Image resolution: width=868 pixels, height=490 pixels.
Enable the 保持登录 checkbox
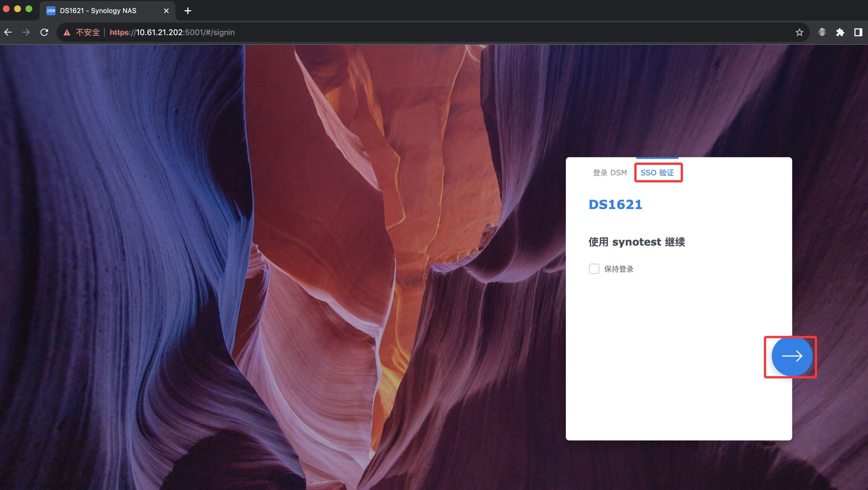click(x=594, y=269)
